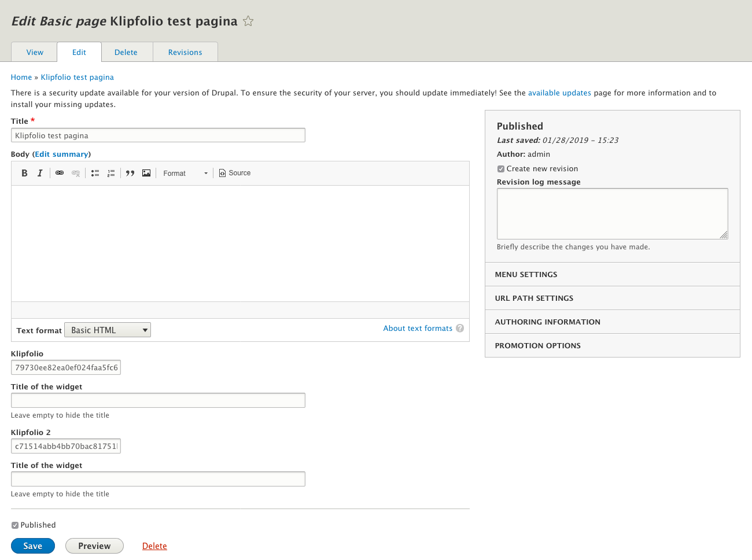Switch to Source view in the editor
The height and width of the screenshot is (560, 752).
coord(234,172)
